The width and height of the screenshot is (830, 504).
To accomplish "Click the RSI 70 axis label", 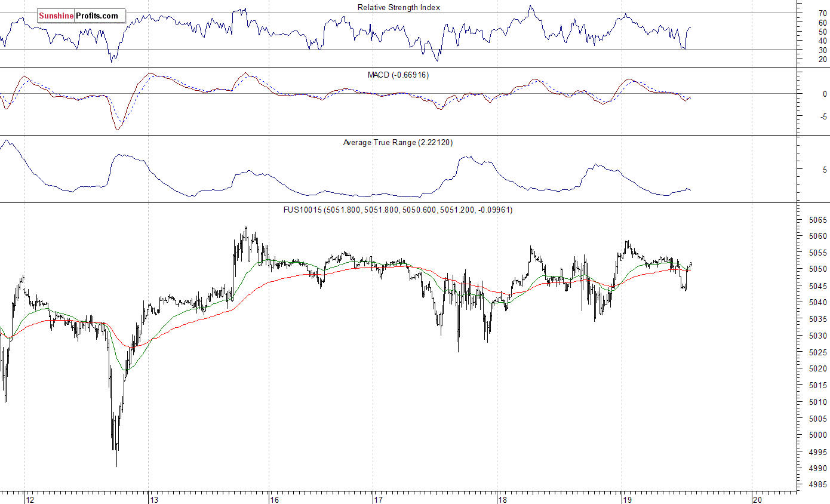I will 822,13.
